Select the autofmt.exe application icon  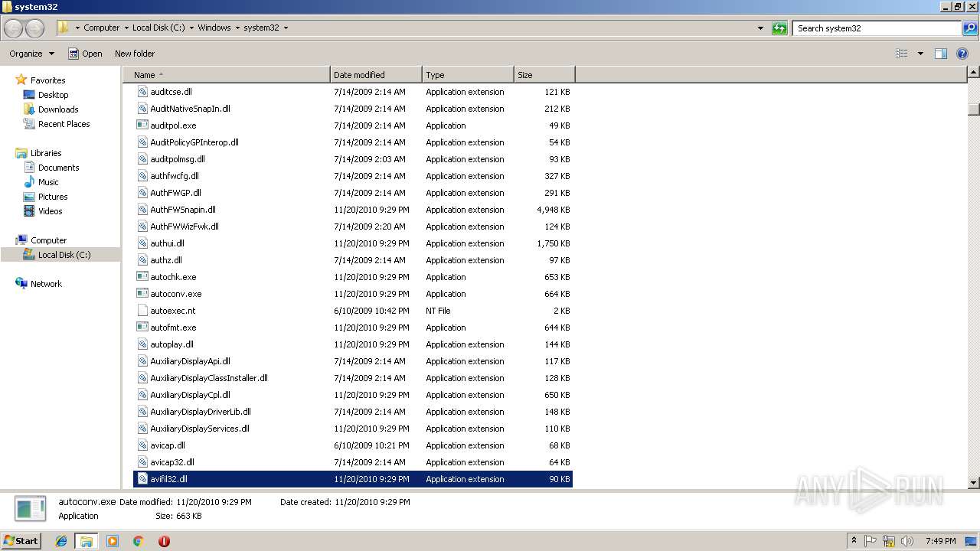142,328
